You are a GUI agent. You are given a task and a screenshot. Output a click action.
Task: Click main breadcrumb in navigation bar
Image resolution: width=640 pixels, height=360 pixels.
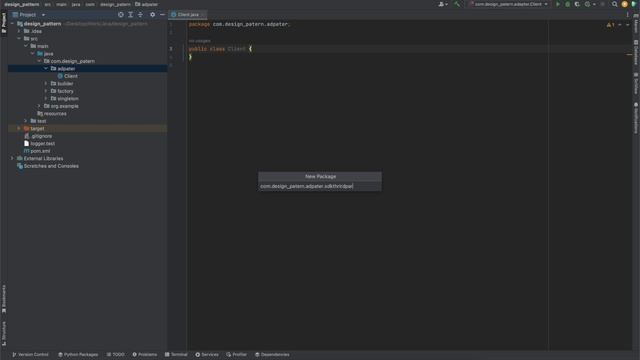tap(61, 4)
